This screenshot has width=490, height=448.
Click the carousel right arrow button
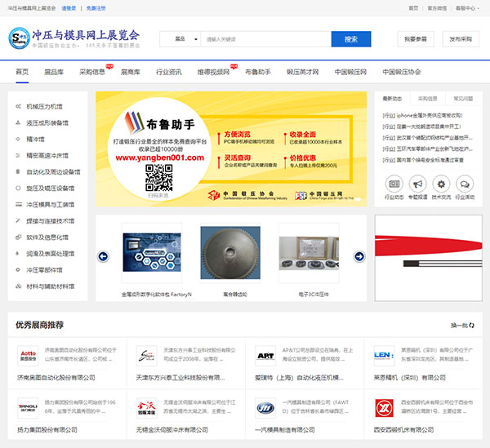click(x=359, y=256)
